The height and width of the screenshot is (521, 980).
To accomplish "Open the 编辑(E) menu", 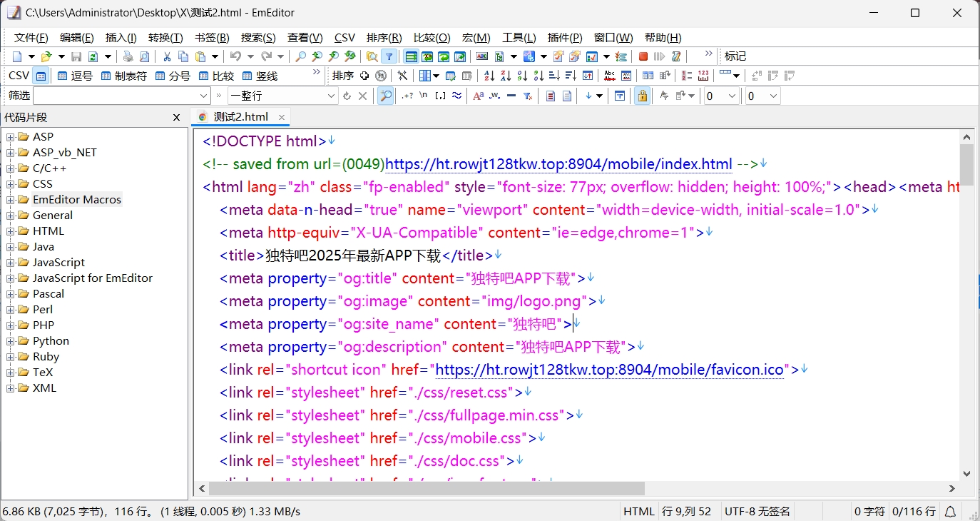I will (76, 38).
